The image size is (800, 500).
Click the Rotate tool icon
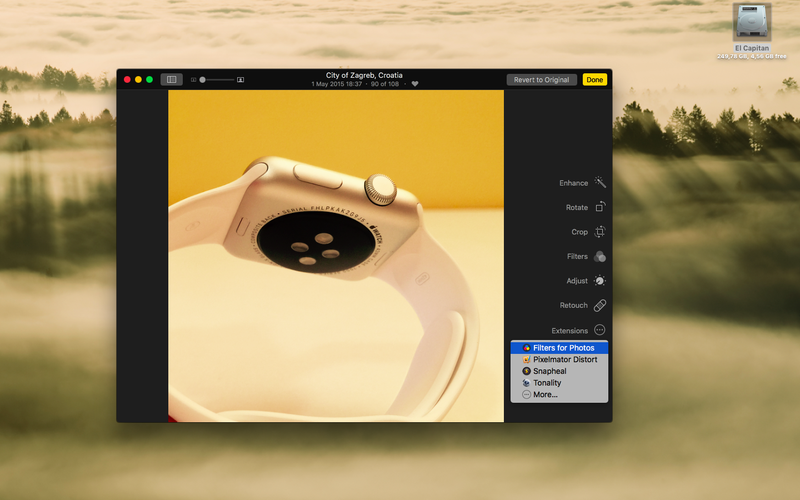coord(600,207)
